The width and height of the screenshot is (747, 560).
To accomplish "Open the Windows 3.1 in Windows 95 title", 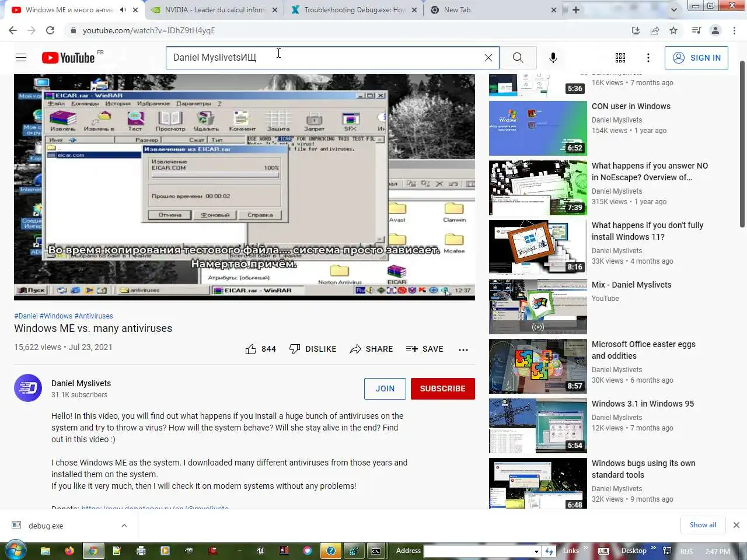I will tap(643, 404).
